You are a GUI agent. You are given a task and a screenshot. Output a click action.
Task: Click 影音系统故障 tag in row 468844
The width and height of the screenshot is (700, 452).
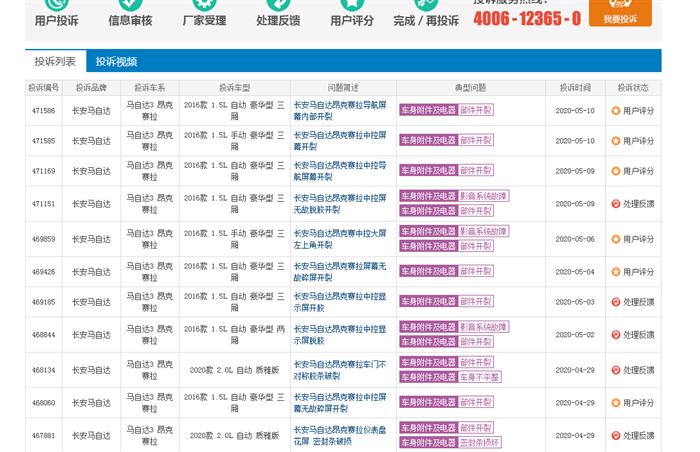pyautogui.click(x=483, y=327)
